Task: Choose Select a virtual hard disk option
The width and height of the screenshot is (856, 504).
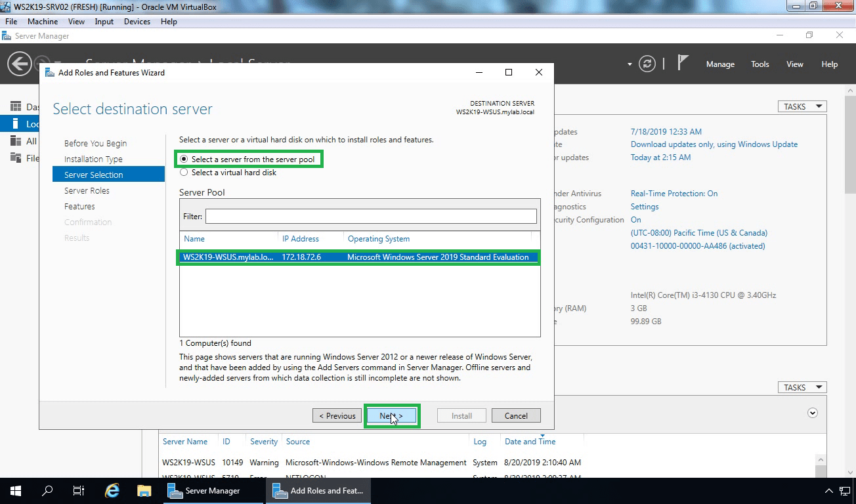Action: pos(228,173)
